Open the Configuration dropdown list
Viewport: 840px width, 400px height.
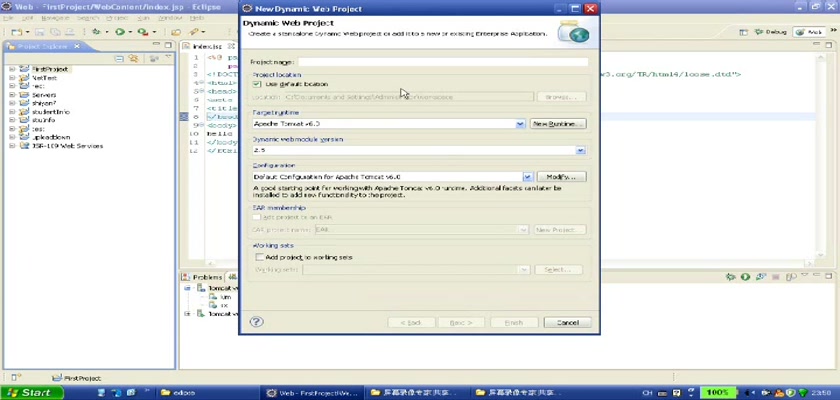pos(527,177)
